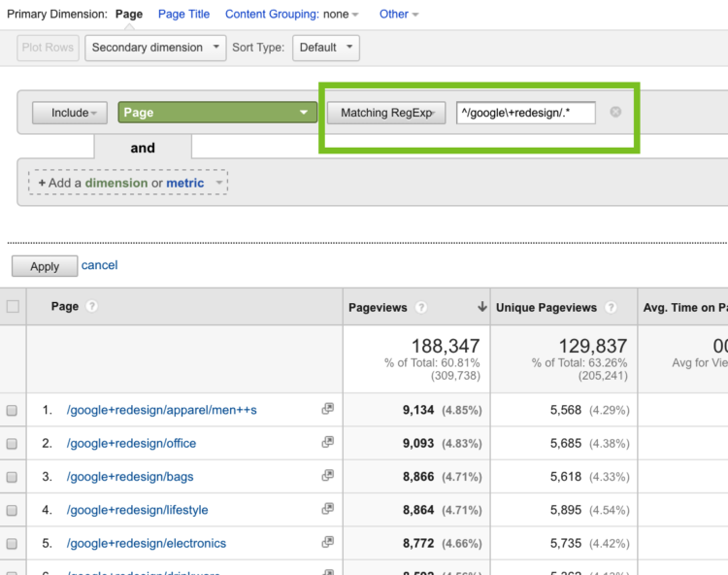Viewport: 728px width, 575px height.
Task: Open electronics page external link icon
Action: (327, 542)
